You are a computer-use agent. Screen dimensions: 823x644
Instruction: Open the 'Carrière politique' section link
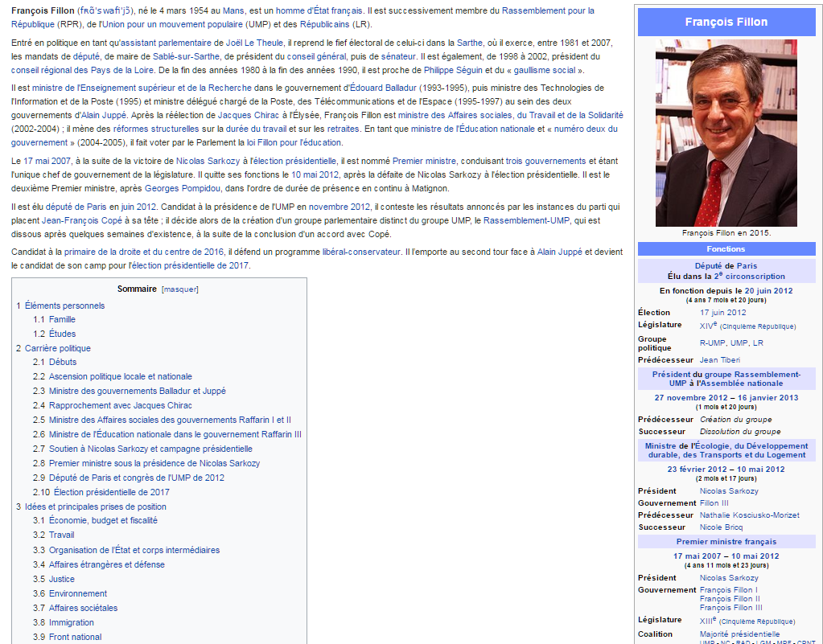click(x=58, y=348)
